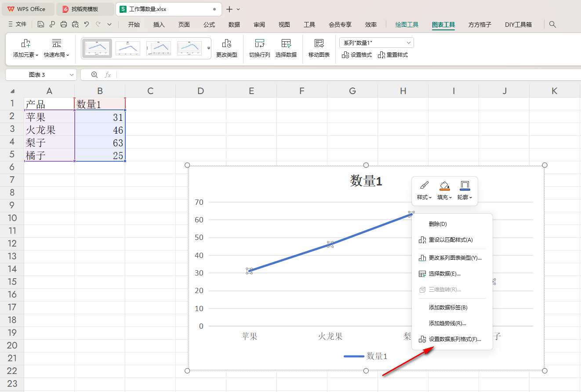Click 移动图表 icon

point(319,48)
